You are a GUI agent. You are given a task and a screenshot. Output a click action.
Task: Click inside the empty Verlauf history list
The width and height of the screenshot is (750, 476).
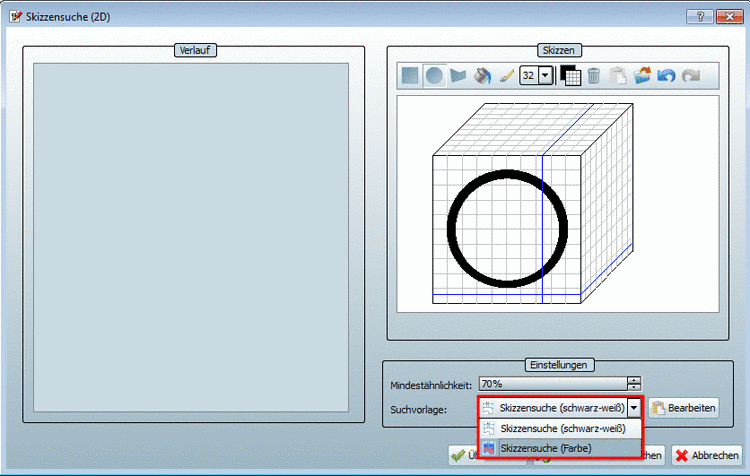click(191, 237)
